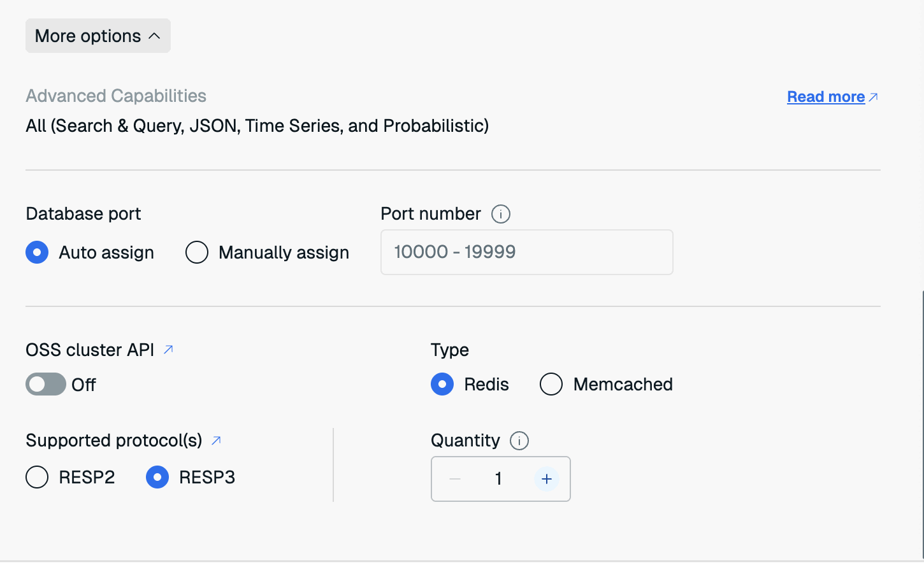Open the Read more link

click(825, 97)
